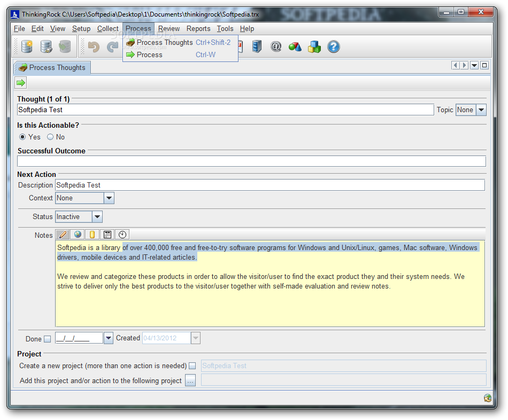Click the calendar date icon in Notes toolbar
Image resolution: width=508 pixels, height=420 pixels.
(x=107, y=234)
